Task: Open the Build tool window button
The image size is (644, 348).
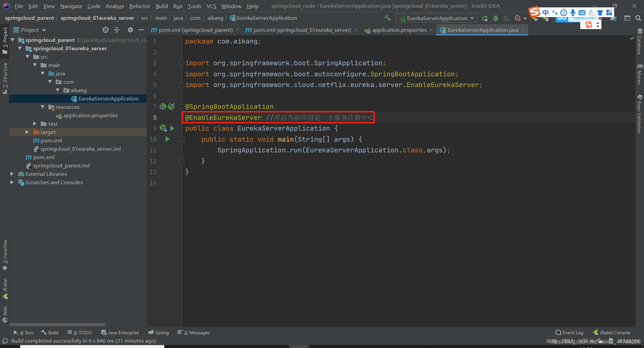Action: (50, 333)
